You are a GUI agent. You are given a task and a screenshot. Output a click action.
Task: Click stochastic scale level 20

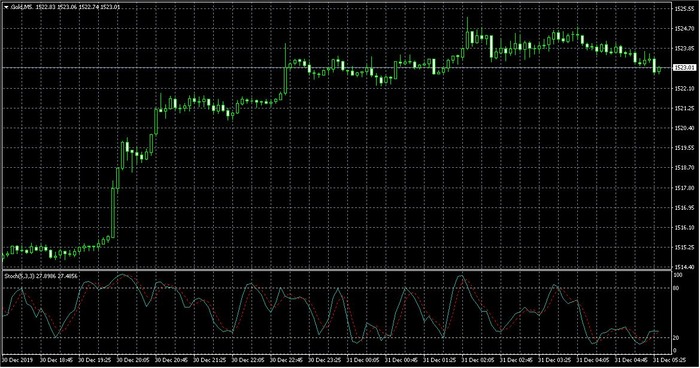(677, 338)
